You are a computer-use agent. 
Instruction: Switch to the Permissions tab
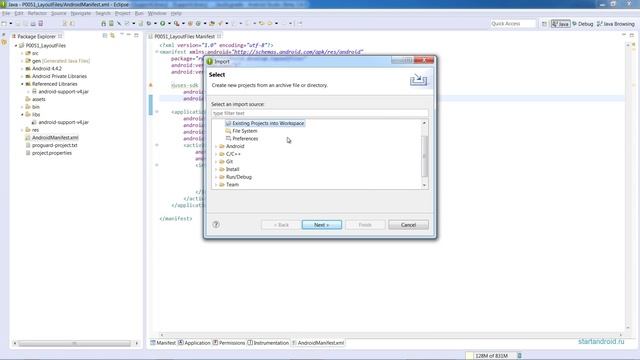tap(229, 343)
